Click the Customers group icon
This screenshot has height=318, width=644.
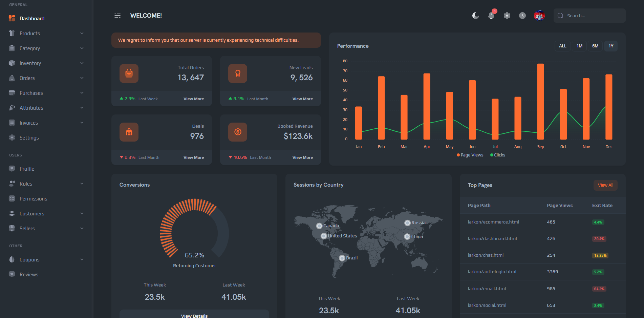pyautogui.click(x=12, y=213)
